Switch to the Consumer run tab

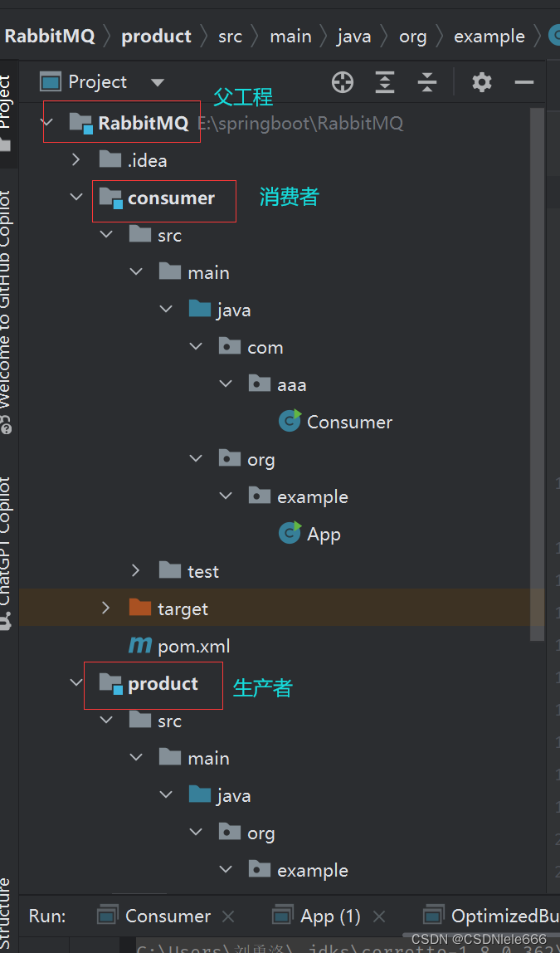tap(154, 916)
